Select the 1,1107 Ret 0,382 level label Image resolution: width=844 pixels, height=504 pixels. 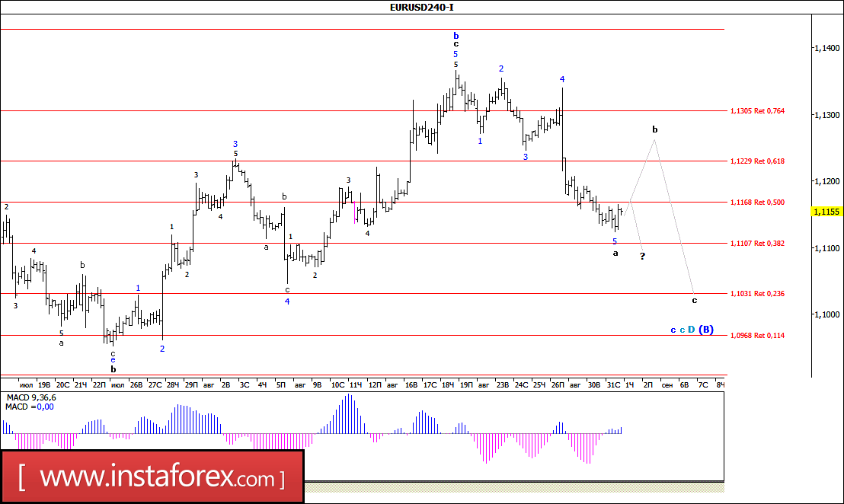(757, 244)
